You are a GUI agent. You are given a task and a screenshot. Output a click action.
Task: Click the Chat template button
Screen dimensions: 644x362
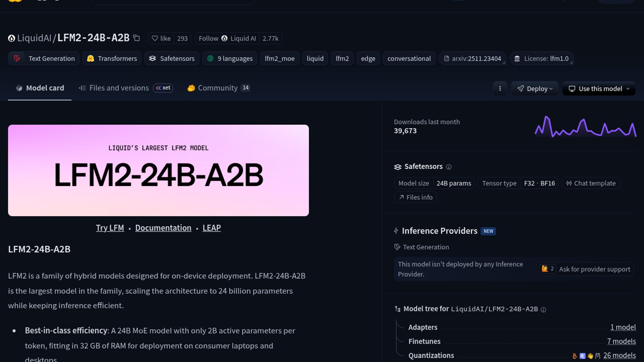click(x=591, y=183)
